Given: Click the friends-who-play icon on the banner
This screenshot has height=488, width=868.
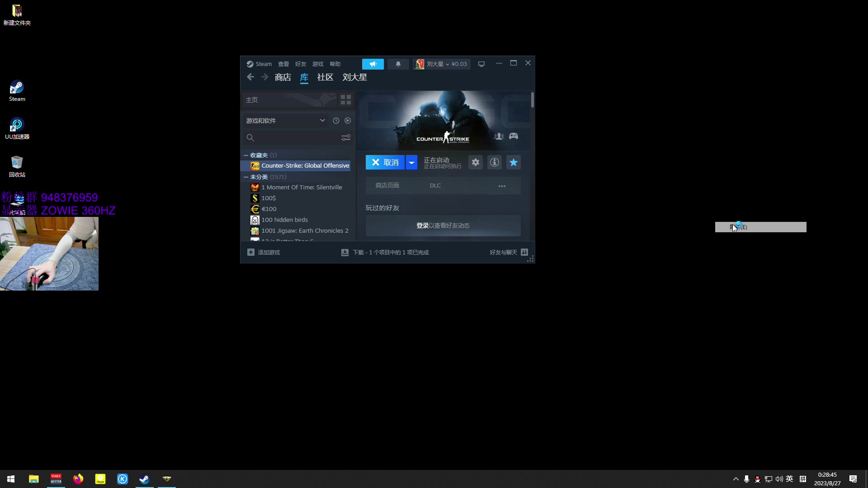Looking at the screenshot, I should [499, 136].
